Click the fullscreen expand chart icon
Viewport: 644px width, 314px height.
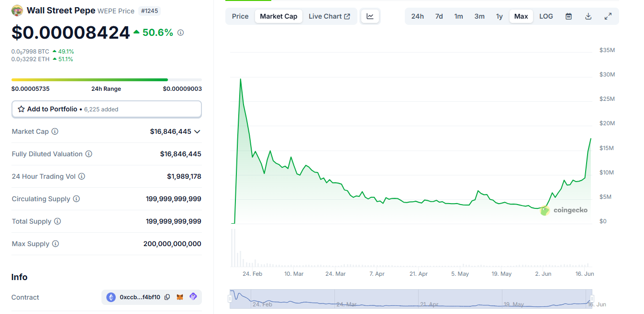click(x=608, y=16)
